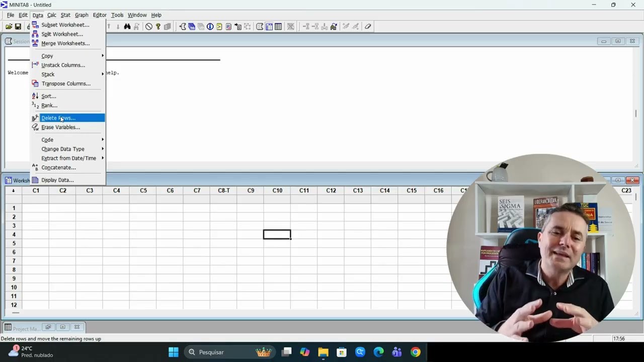644x362 pixels.
Task: Open the Stat menu
Action: point(65,15)
